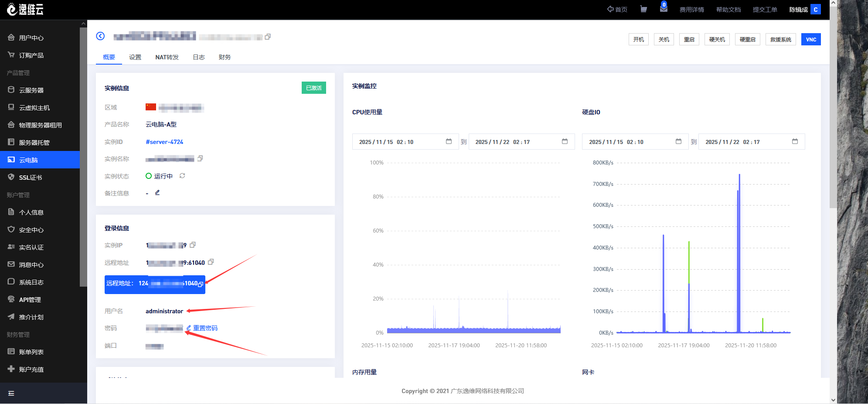
Task: Click the 重启 restart button
Action: (689, 40)
